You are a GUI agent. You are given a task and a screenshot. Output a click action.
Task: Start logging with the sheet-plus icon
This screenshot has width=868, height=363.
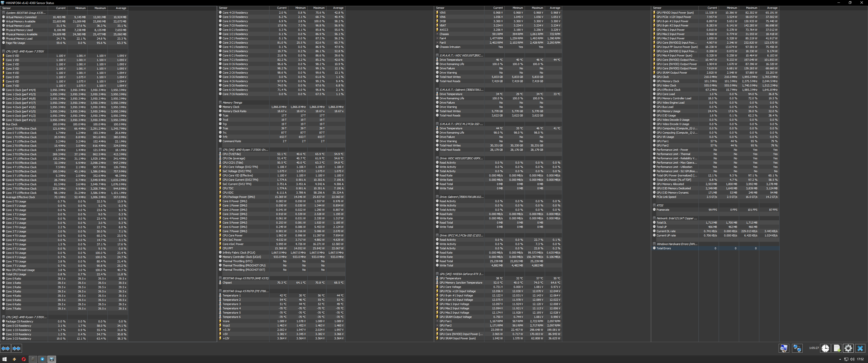pos(837,349)
